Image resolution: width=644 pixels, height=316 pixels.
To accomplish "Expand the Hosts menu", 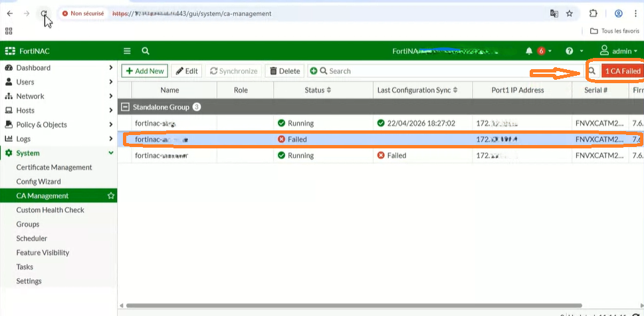I will (58, 110).
